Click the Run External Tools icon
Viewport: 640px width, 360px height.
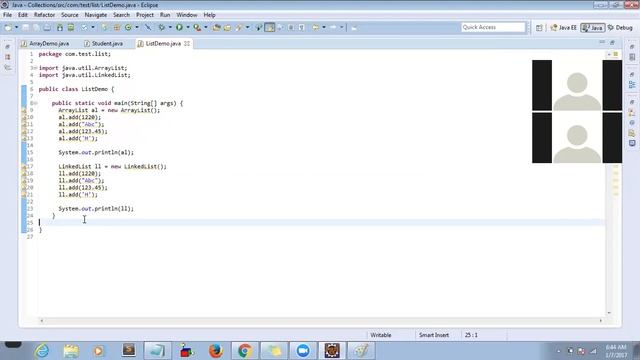(197, 27)
